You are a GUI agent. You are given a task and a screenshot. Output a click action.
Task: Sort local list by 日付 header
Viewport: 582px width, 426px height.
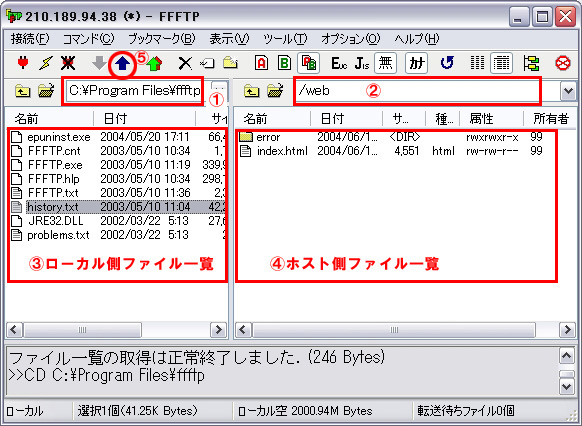click(145, 119)
